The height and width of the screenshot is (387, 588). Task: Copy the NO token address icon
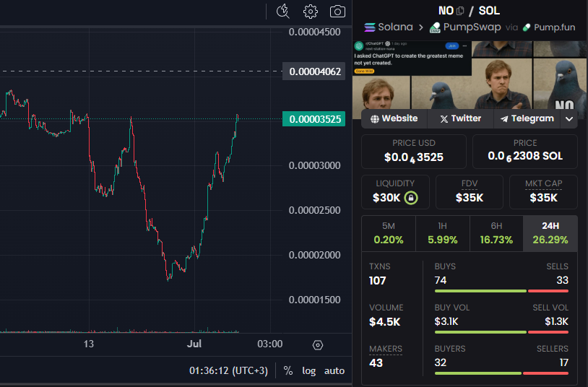click(x=460, y=11)
